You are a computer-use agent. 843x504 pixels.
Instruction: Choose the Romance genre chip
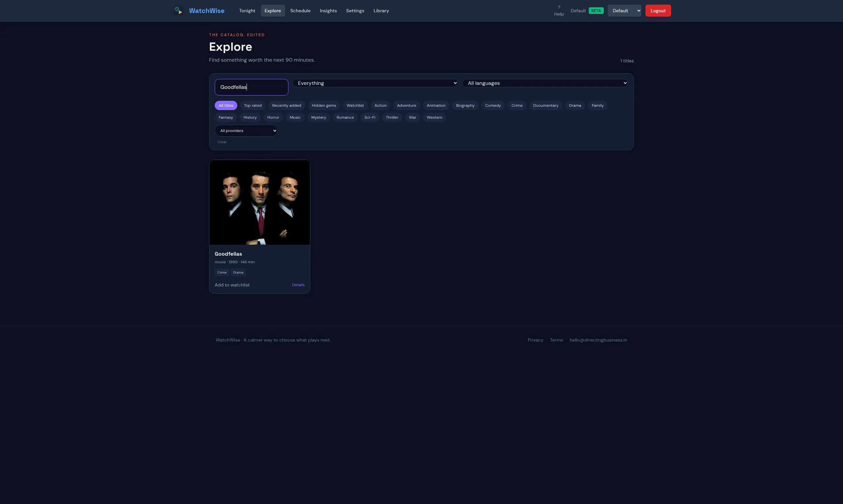tap(345, 117)
